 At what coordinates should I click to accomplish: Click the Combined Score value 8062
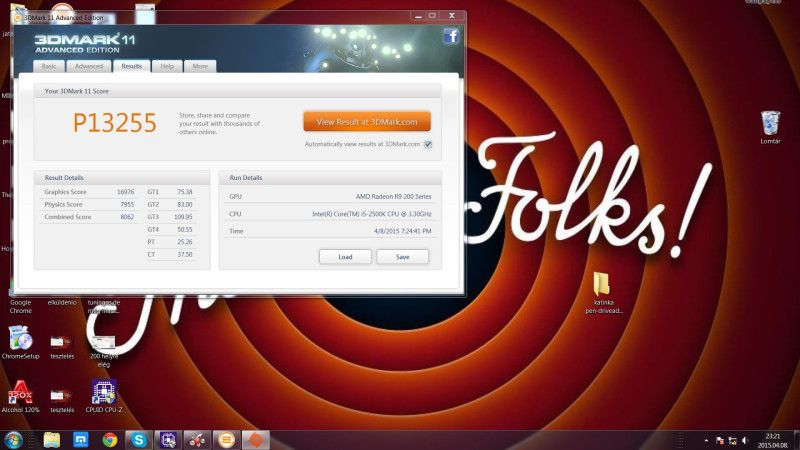[x=127, y=217]
